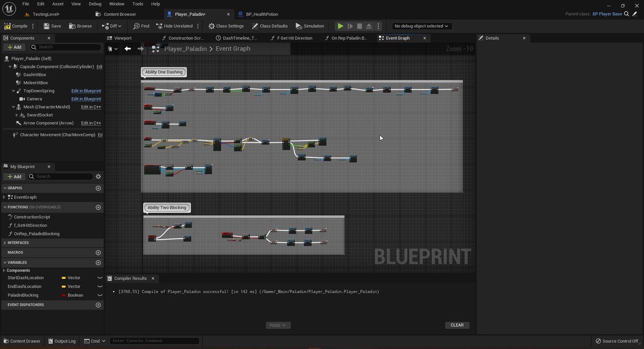Toggle Simulation mode
644x349 pixels.
point(309,26)
